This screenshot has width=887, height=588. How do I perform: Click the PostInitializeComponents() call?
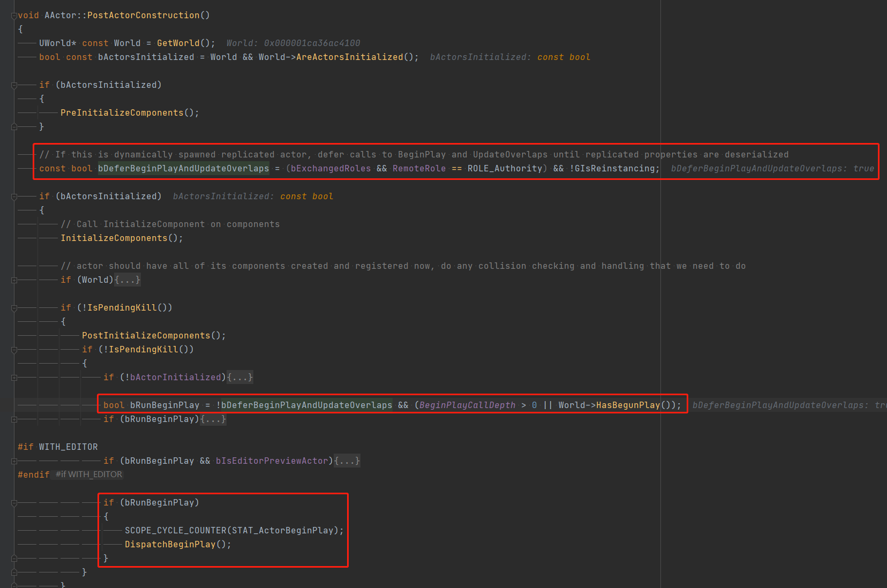pyautogui.click(x=146, y=336)
